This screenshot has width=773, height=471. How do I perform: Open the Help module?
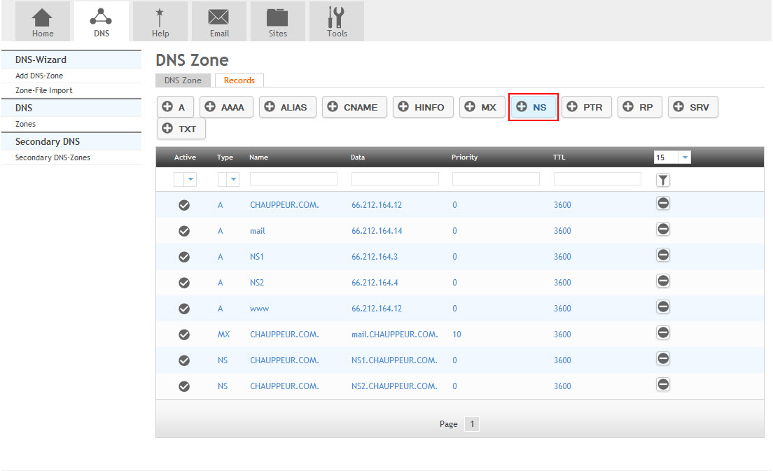(x=160, y=21)
